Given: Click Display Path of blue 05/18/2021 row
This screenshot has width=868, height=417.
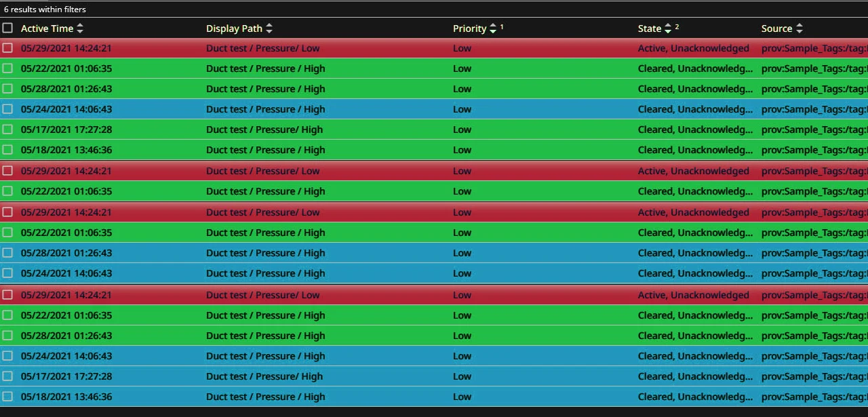Looking at the screenshot, I should click(x=266, y=397).
